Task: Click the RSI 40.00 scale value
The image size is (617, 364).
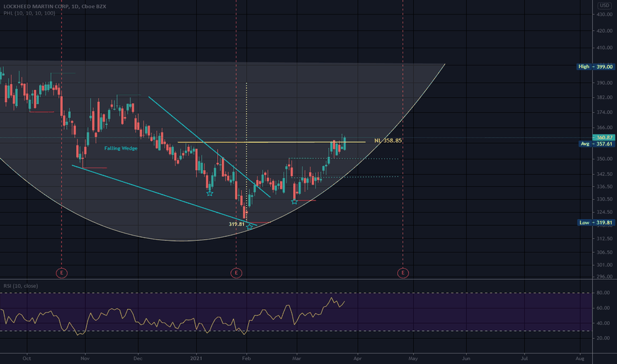Action: click(x=603, y=323)
